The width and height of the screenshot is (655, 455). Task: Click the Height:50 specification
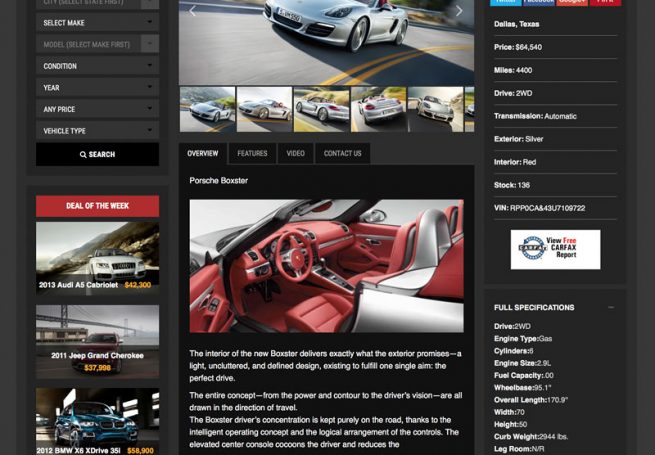pyautogui.click(x=510, y=424)
